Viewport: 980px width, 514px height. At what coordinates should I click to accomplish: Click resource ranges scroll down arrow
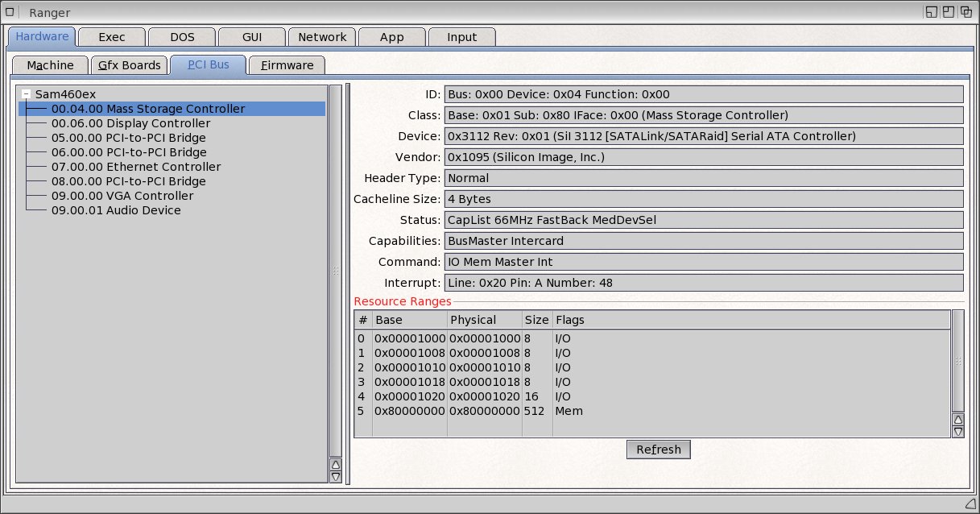pos(957,431)
